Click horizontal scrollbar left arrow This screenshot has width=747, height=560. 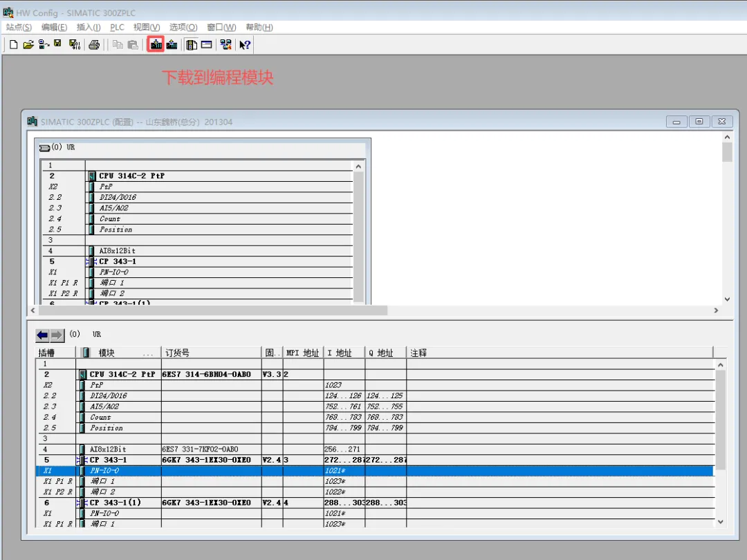coord(33,310)
